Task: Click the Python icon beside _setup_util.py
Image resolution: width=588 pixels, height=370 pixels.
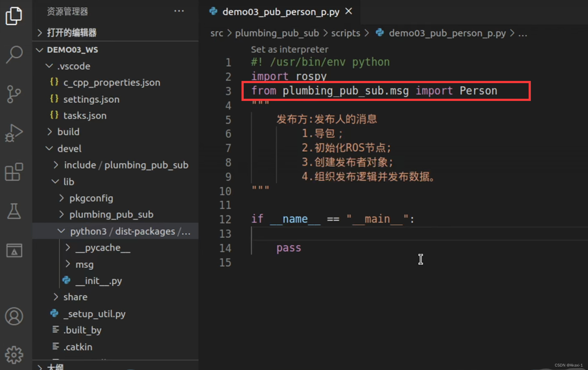Action: (54, 313)
